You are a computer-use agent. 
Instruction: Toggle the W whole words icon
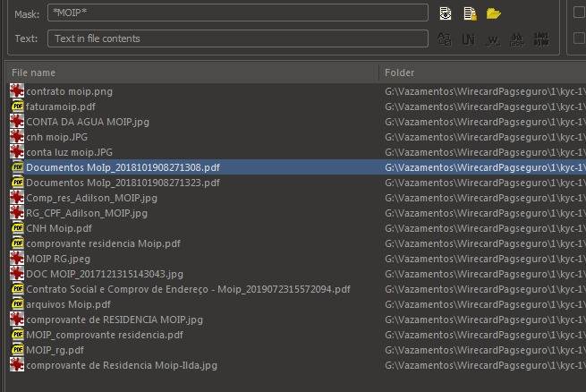pyautogui.click(x=492, y=39)
